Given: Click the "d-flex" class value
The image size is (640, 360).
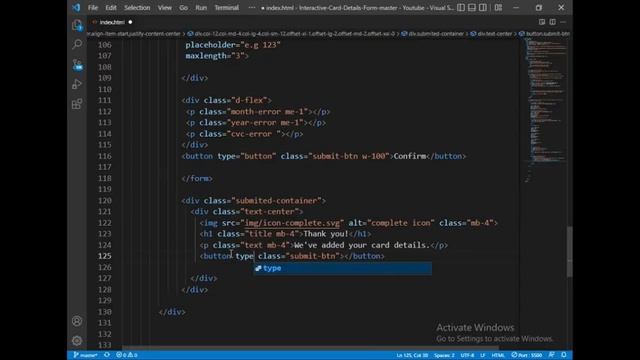Looking at the screenshot, I should point(249,100).
